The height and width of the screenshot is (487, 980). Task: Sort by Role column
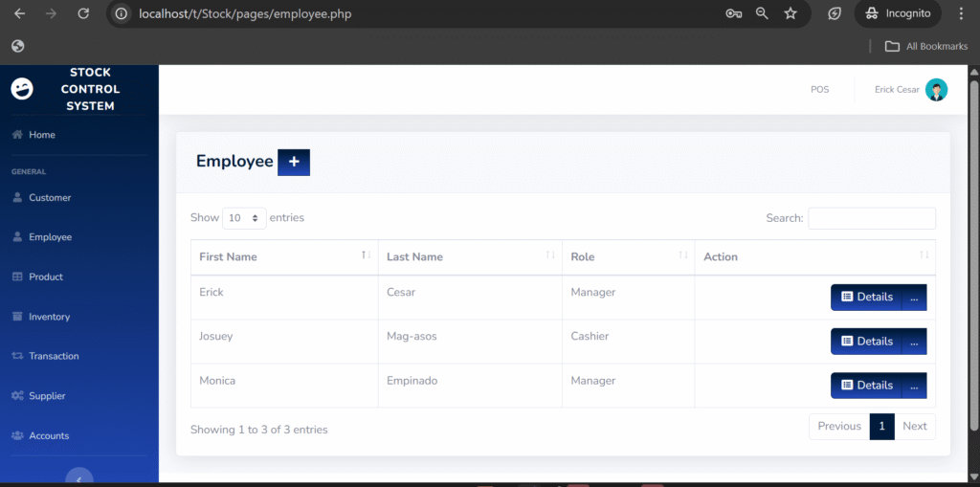pyautogui.click(x=628, y=257)
